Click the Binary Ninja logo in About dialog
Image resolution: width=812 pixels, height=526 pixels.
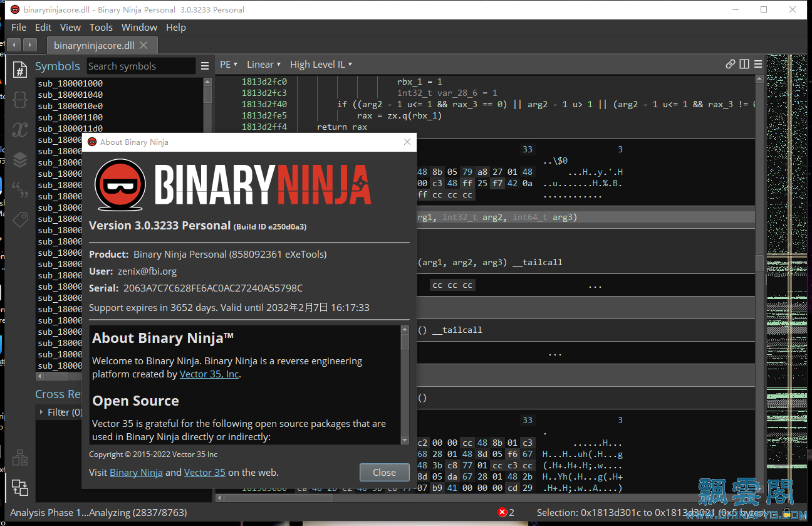pos(232,184)
